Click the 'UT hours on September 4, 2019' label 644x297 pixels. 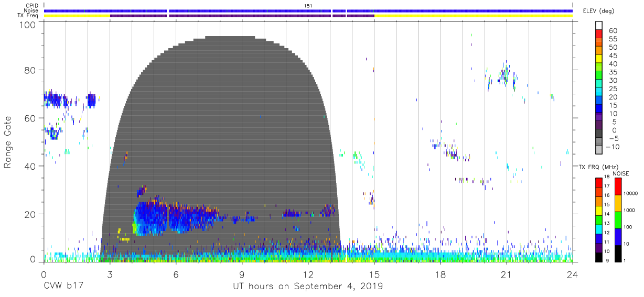tap(308, 287)
